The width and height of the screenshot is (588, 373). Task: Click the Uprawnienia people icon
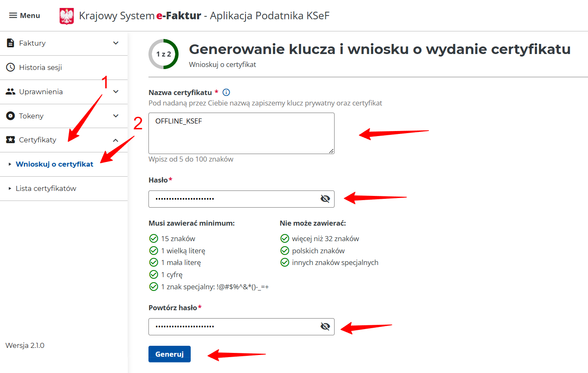[x=11, y=91]
